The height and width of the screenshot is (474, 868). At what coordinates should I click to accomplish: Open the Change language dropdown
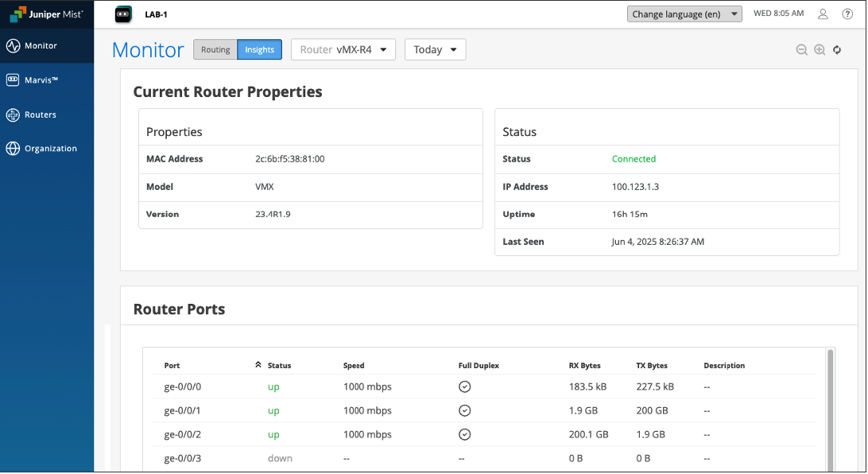(684, 14)
